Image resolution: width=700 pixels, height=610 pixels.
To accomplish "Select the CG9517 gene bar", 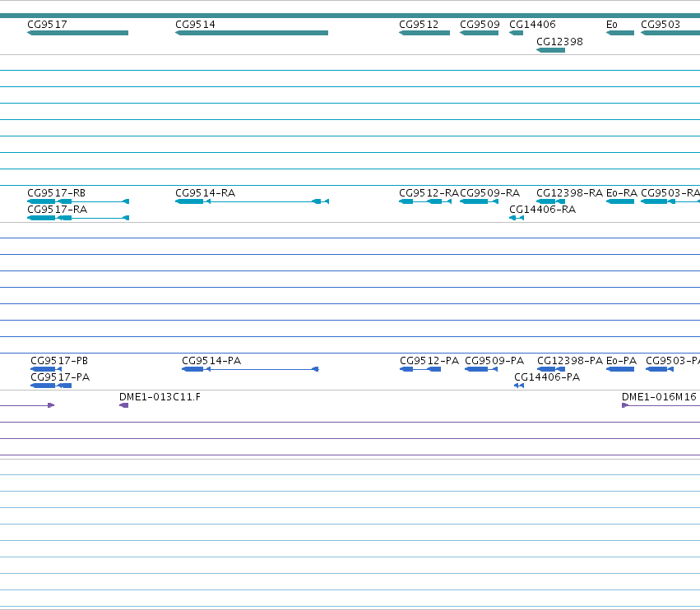I will 77,33.
